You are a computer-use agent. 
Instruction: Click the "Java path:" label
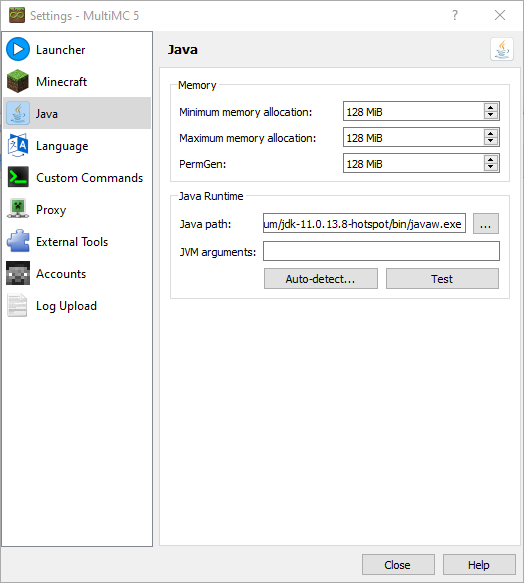pos(205,224)
